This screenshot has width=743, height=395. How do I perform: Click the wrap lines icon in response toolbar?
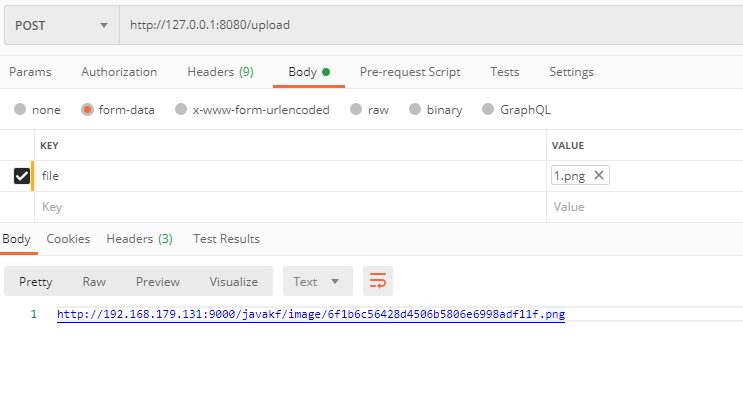pyautogui.click(x=378, y=281)
